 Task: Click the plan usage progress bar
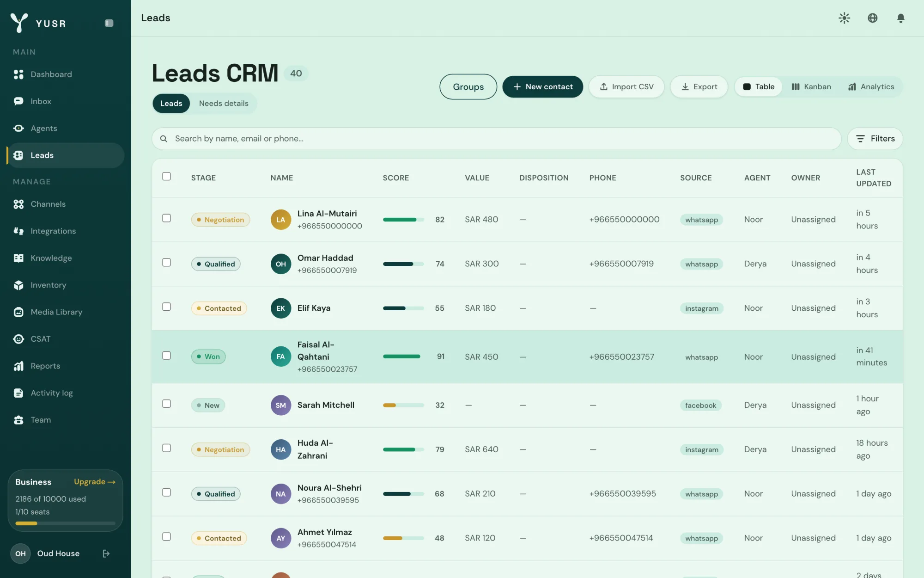click(x=65, y=523)
